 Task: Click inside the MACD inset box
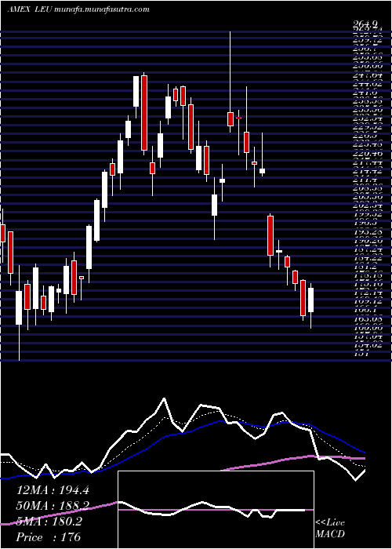[216, 510]
